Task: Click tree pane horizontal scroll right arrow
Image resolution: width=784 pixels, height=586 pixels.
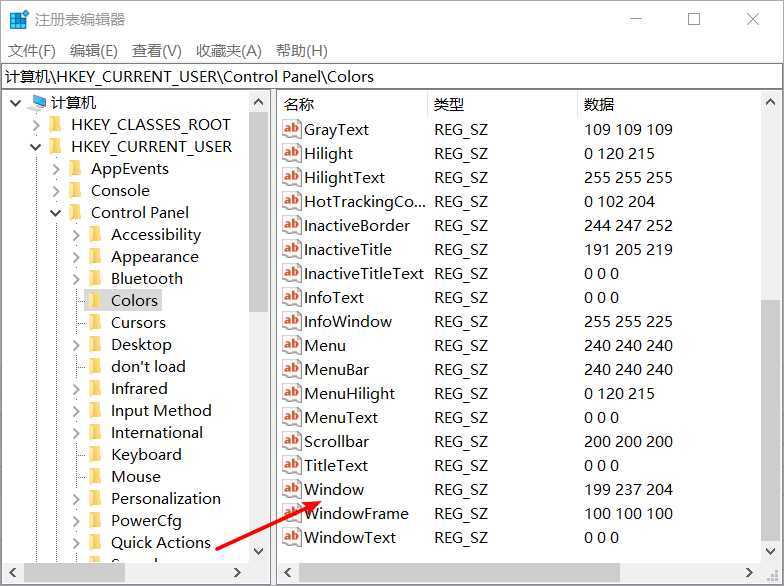Action: (238, 572)
